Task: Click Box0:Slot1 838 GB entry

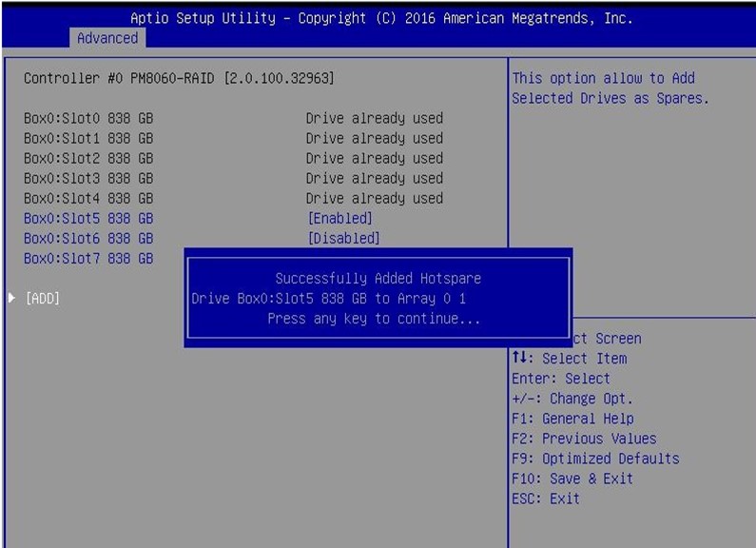Action: pyautogui.click(x=88, y=139)
